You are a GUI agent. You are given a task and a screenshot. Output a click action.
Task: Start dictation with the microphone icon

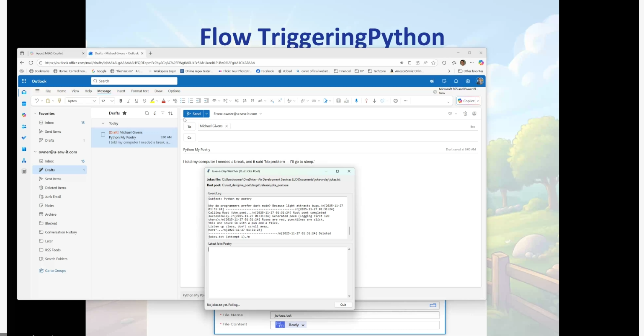(x=356, y=101)
